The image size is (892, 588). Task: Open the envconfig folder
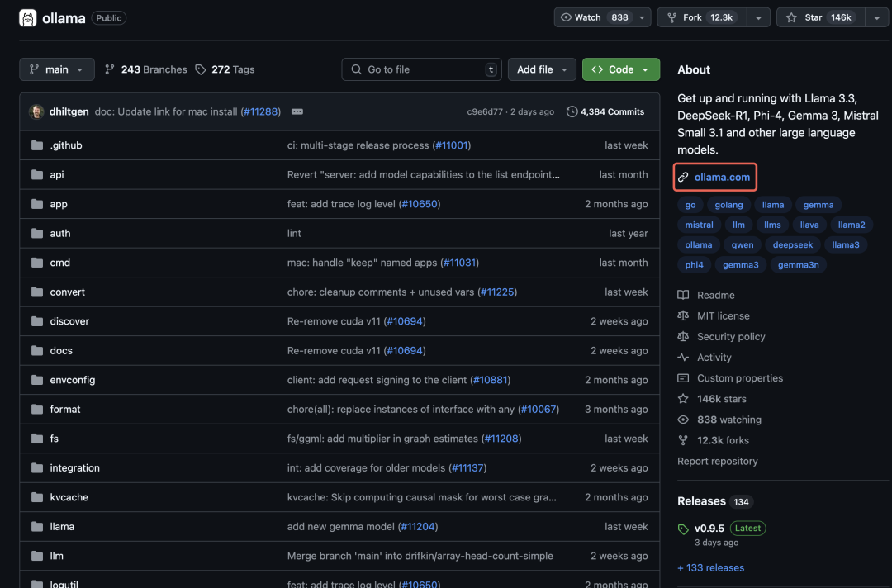[x=72, y=380]
